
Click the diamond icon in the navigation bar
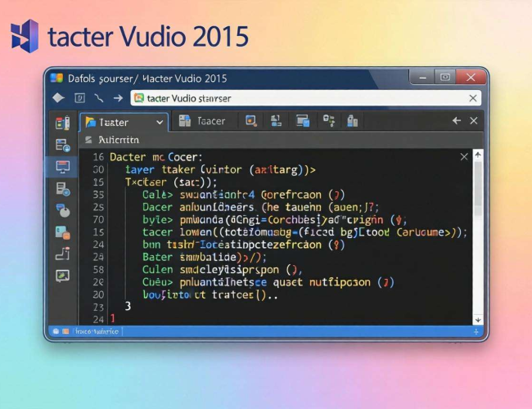pos(57,98)
